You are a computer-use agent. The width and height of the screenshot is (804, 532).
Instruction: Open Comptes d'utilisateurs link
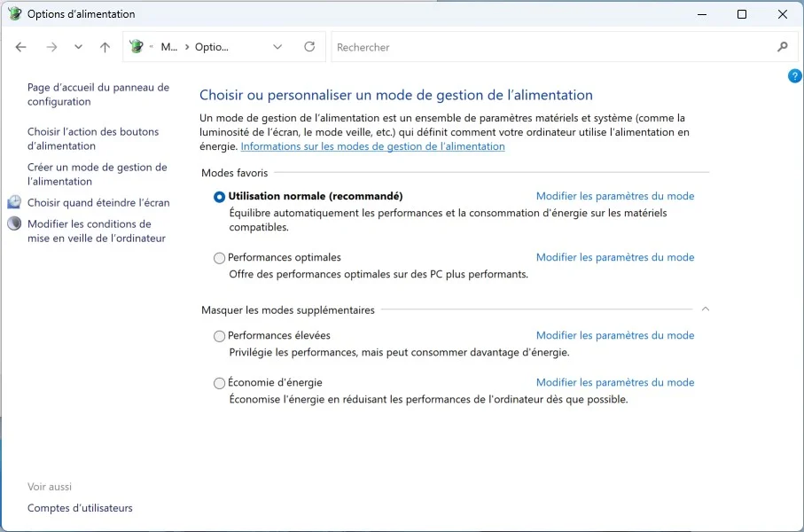click(80, 508)
